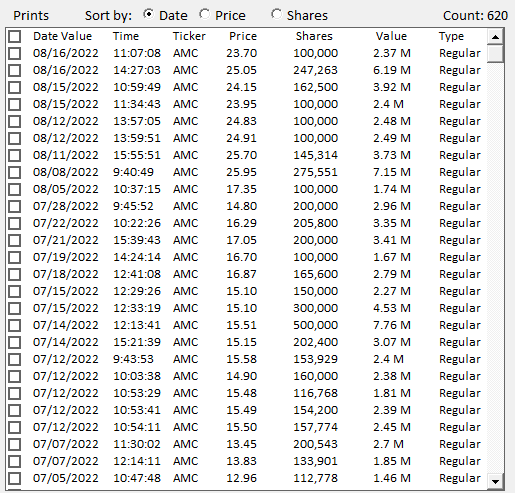Image resolution: width=515 pixels, height=493 pixels.
Task: Check the 08/12/2022 13:57:05 print row
Action: tap(15, 121)
